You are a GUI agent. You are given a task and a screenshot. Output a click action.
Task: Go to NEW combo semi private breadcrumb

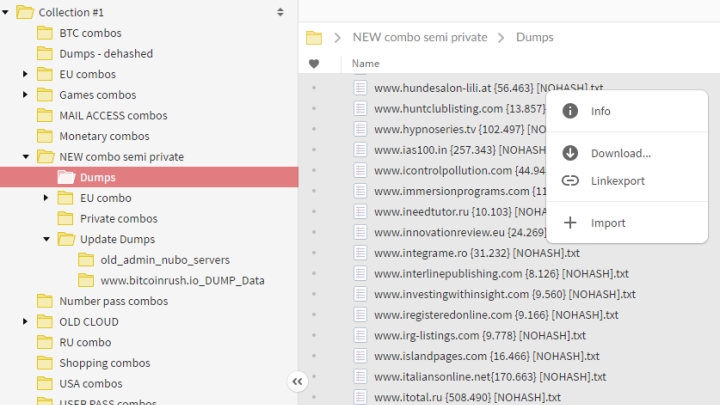point(420,38)
